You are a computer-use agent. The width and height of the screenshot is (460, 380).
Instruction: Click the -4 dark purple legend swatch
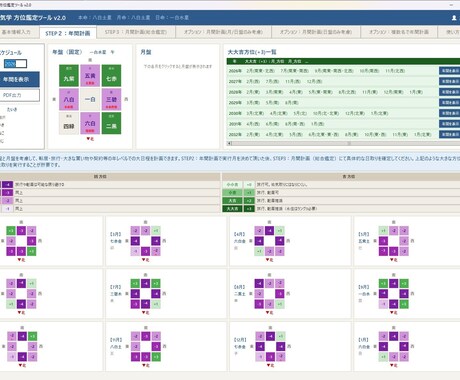tap(7, 184)
